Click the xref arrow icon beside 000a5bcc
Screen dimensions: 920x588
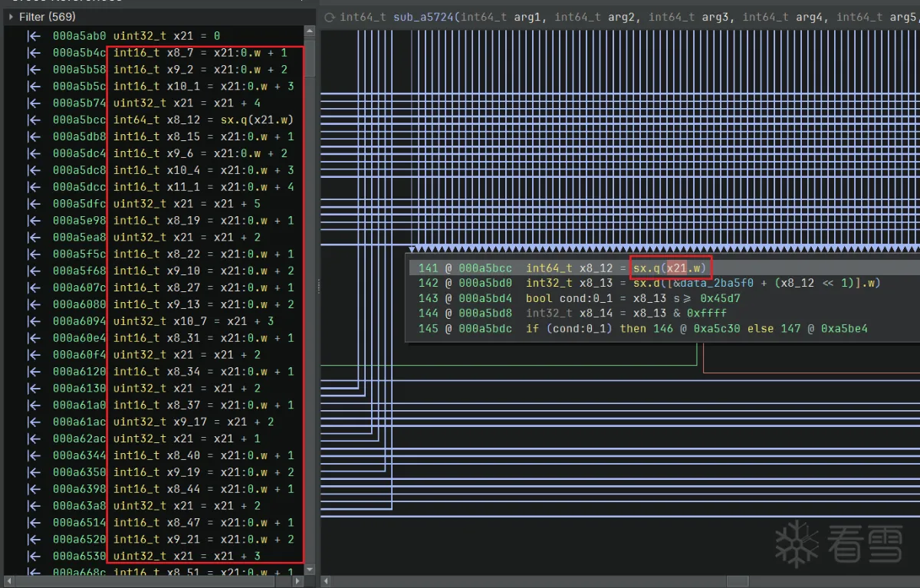coord(33,120)
